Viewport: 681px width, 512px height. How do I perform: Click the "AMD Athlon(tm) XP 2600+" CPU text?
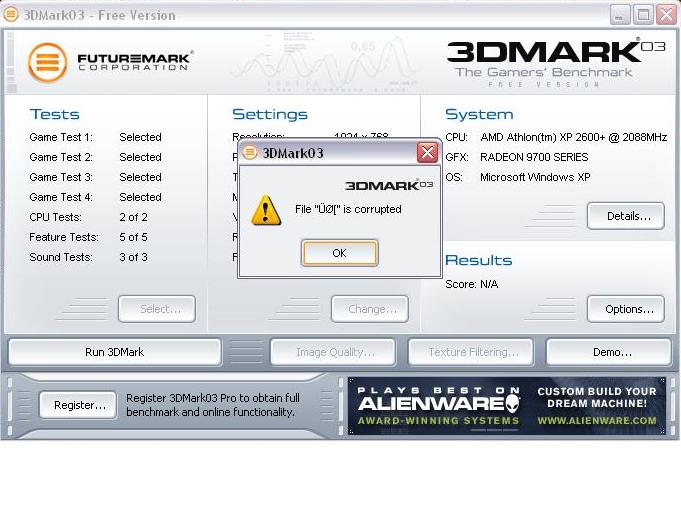tap(543, 137)
